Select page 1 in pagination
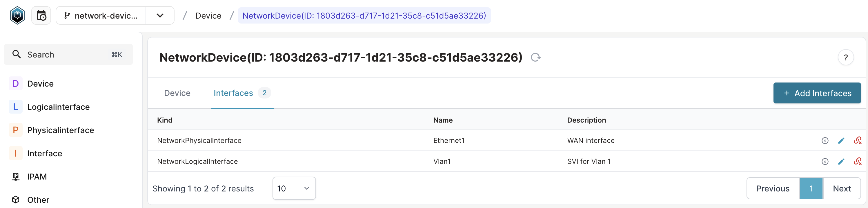 point(811,188)
